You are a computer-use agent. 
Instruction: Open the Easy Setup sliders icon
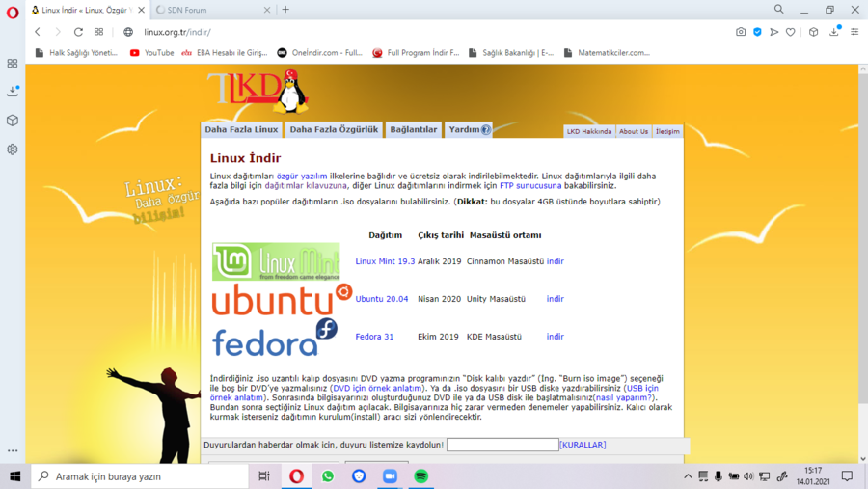(x=854, y=32)
